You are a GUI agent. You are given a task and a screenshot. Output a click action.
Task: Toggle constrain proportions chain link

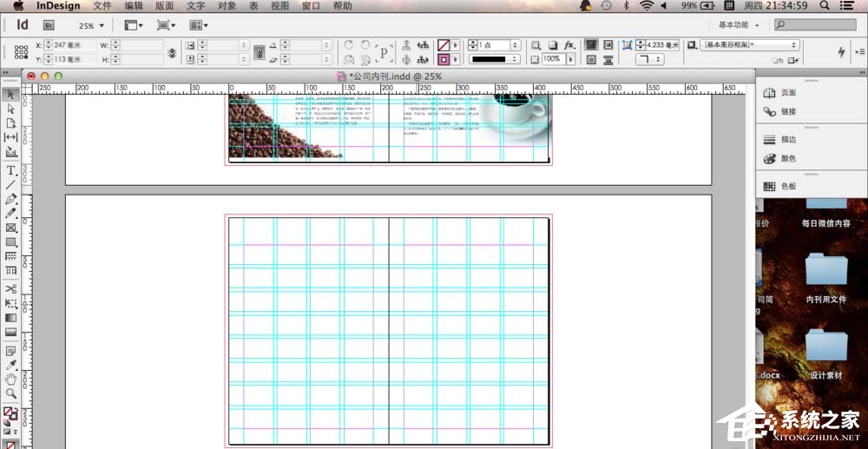[172, 53]
